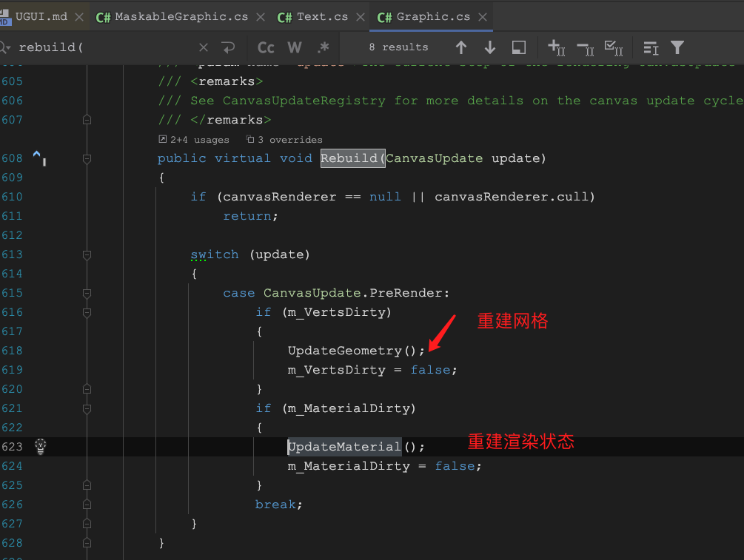Enable whole words search mode
744x560 pixels.
(294, 47)
